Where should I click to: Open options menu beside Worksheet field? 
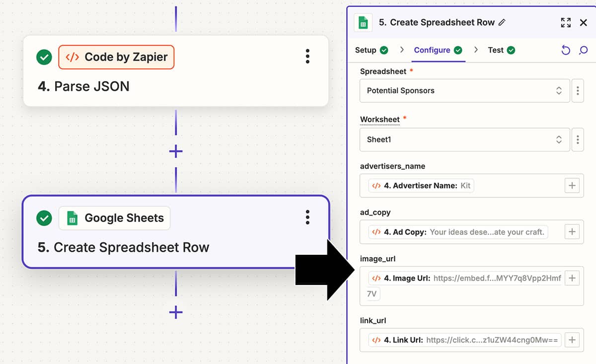(578, 140)
